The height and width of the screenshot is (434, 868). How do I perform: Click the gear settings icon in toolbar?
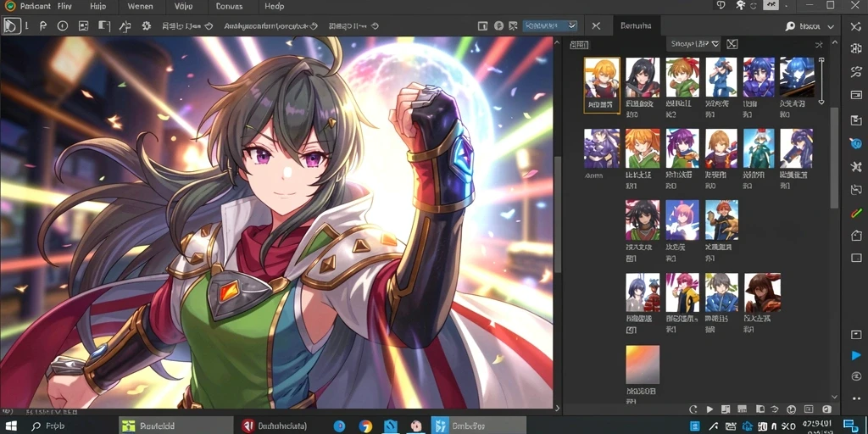[x=147, y=25]
